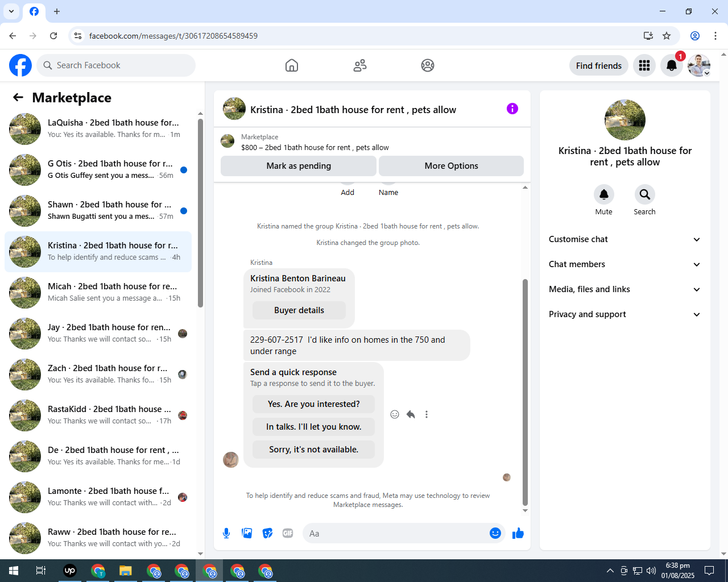Expand the Privacy and support section
Viewport: 728px width, 582px height.
click(624, 314)
